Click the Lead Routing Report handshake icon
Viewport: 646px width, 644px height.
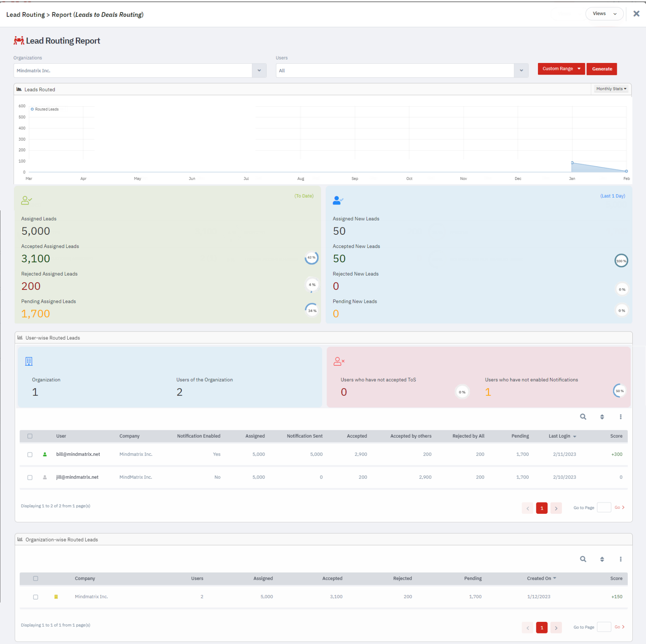[19, 40]
